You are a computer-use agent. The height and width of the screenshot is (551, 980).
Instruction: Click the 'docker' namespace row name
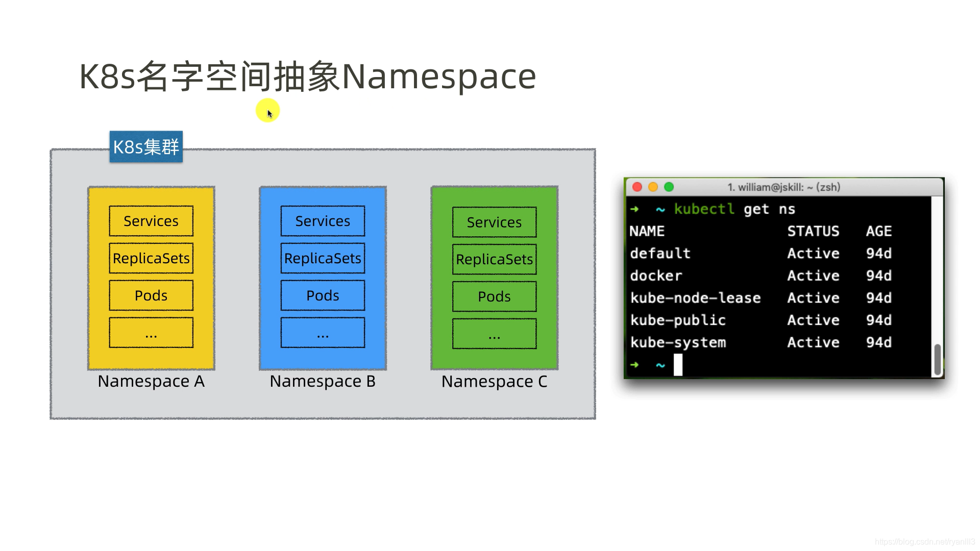coord(656,276)
